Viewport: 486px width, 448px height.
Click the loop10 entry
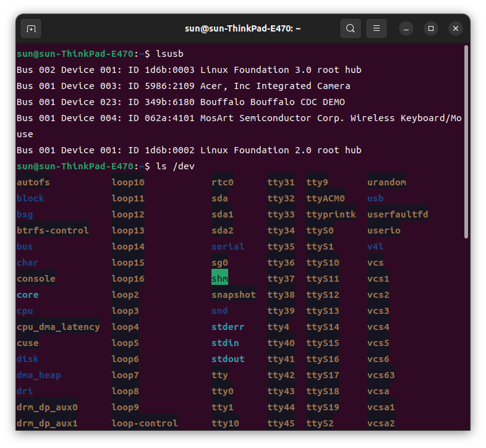point(128,182)
